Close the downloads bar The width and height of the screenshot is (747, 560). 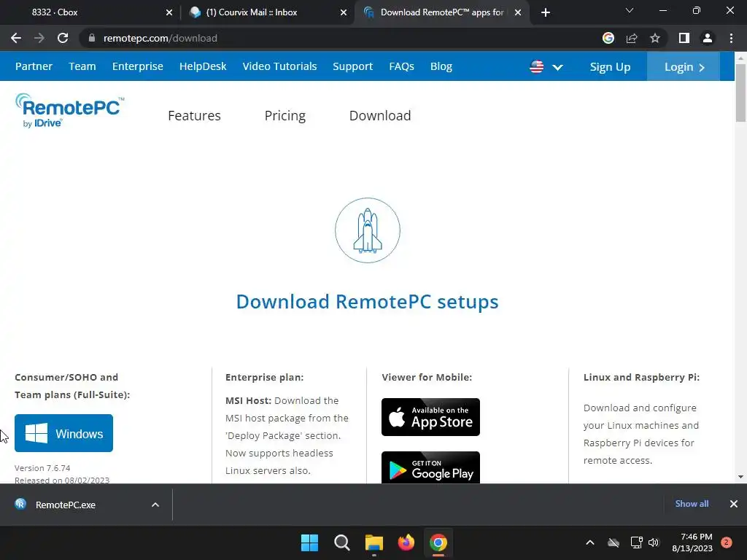pos(734,504)
